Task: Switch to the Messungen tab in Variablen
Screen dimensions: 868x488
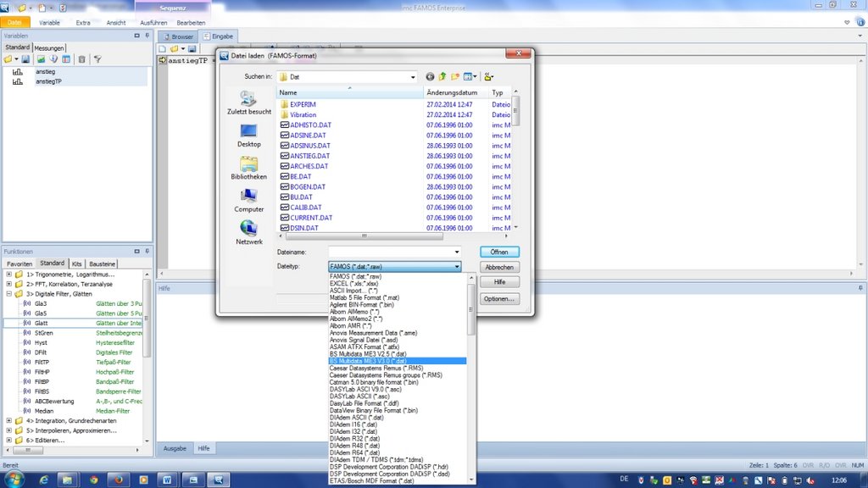Action: click(49, 48)
